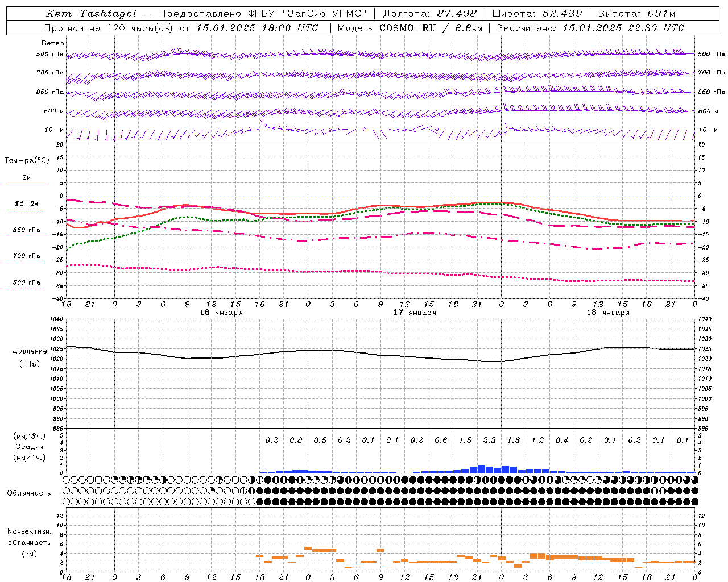This screenshot has height=582, width=728.
Task: Select the provider text ФГБУ "ЗапСиб УГМС"
Action: point(308,14)
